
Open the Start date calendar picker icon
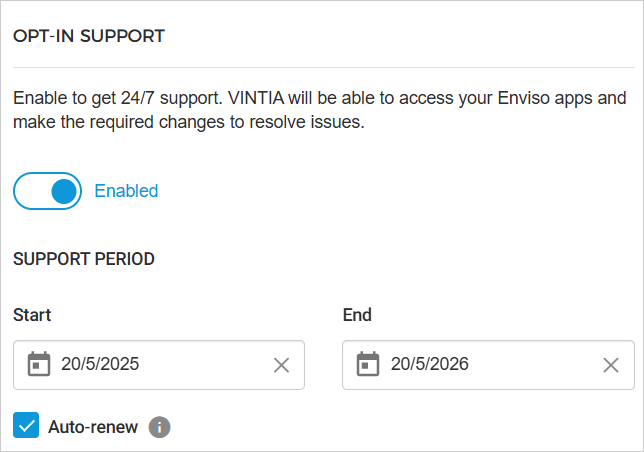(39, 364)
